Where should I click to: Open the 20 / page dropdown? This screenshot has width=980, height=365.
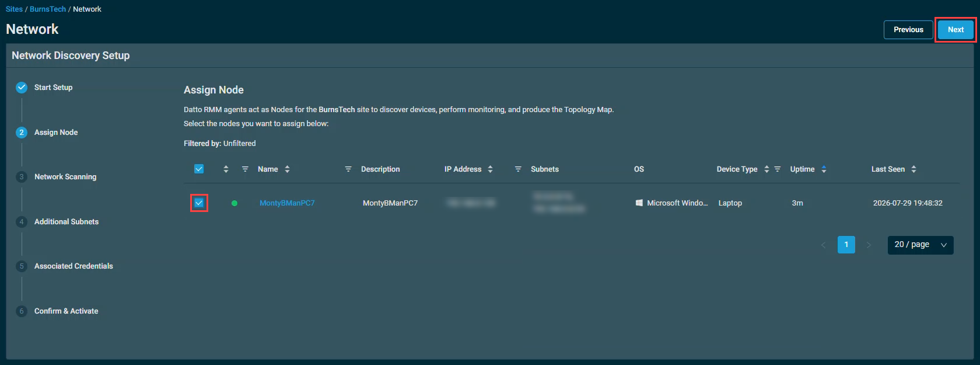pyautogui.click(x=921, y=245)
